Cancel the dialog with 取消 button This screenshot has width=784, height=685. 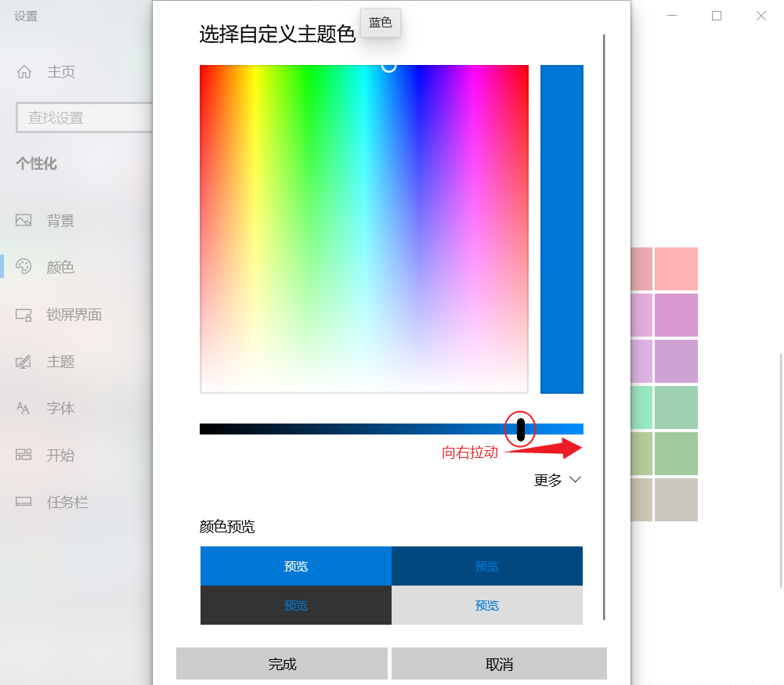pyautogui.click(x=500, y=663)
